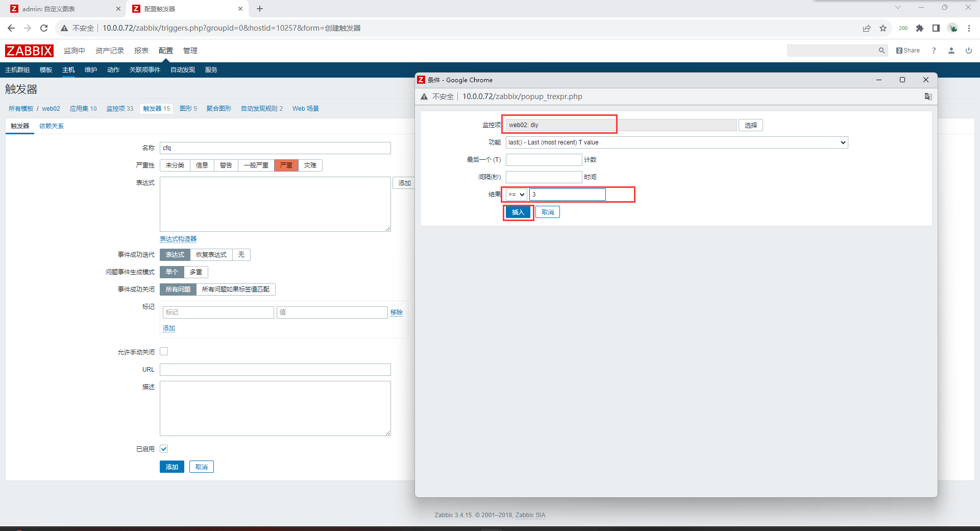The image size is (980, 531).
Task: Select 信息 severity
Action: point(202,165)
